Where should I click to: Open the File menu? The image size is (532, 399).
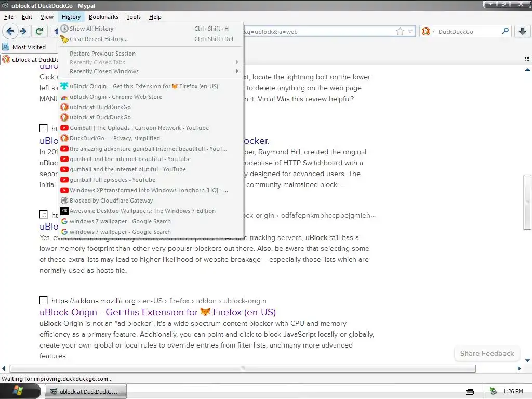[9, 17]
